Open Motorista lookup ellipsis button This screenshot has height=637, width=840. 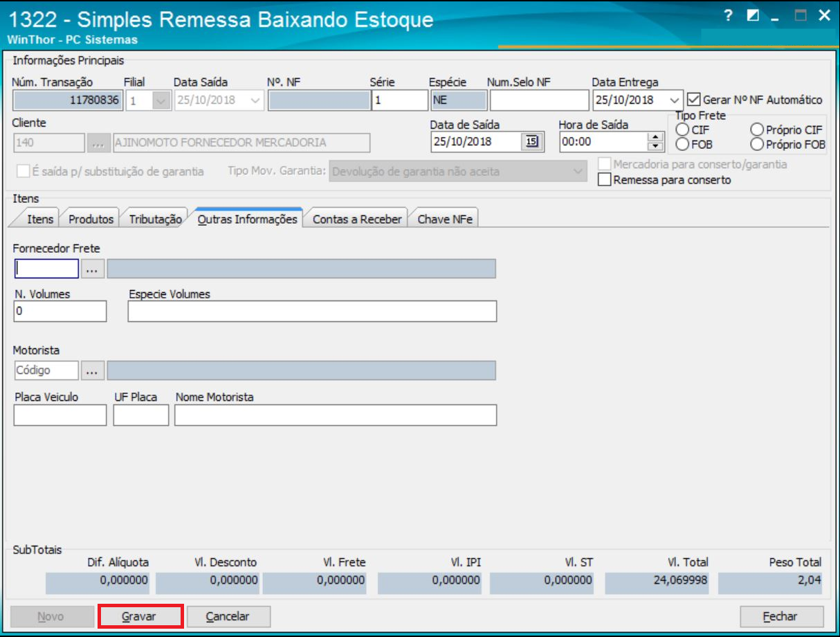click(x=93, y=371)
